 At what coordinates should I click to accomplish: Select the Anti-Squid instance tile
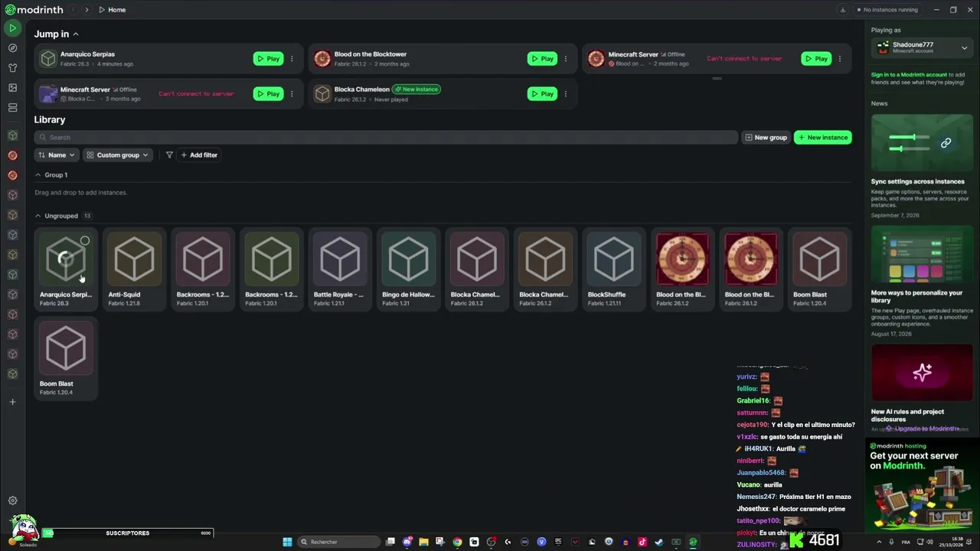tap(134, 269)
